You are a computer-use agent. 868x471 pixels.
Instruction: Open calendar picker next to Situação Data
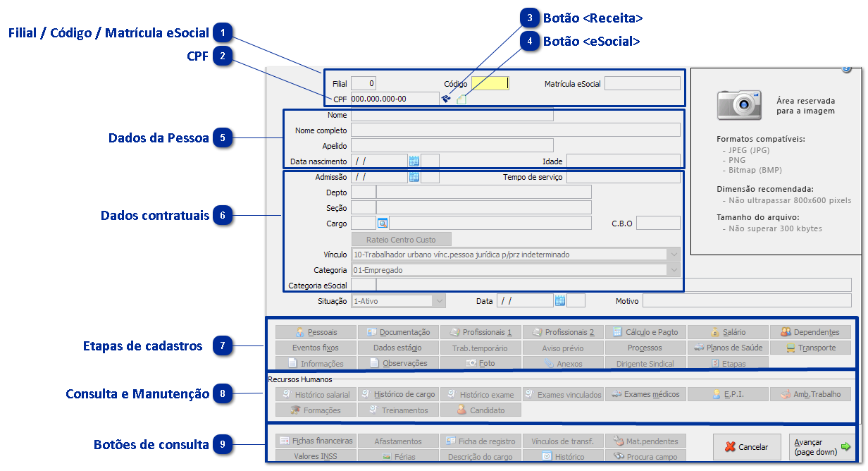pyautogui.click(x=560, y=300)
